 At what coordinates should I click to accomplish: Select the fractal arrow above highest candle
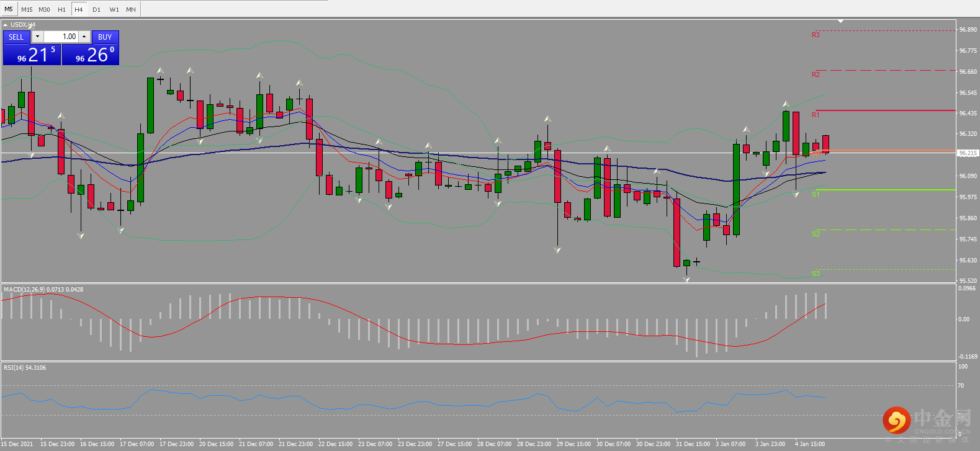[x=31, y=27]
